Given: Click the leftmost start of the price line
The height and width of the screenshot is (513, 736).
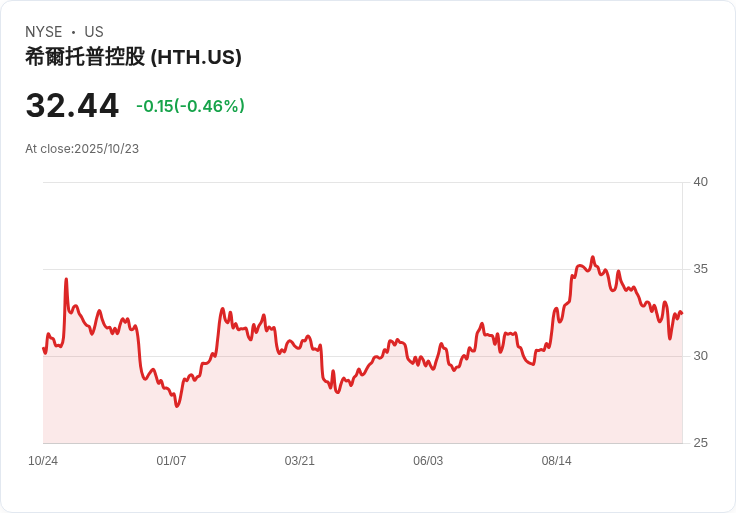Looking at the screenshot, I should (43, 348).
